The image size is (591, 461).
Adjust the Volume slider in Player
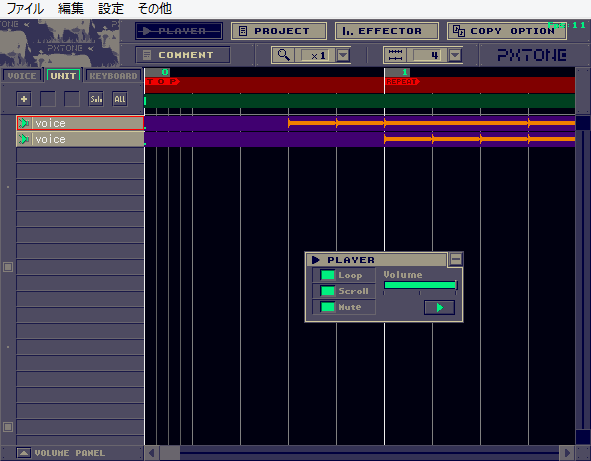tap(420, 285)
